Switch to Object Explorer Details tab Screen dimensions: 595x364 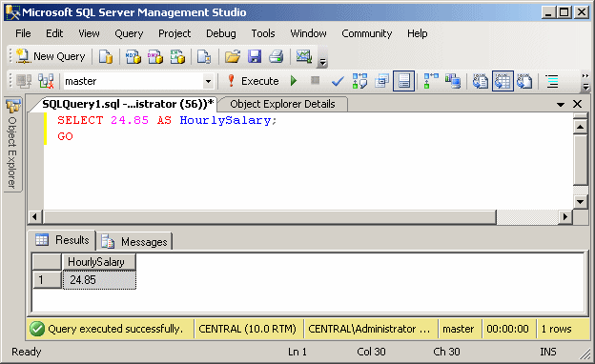pyautogui.click(x=282, y=104)
